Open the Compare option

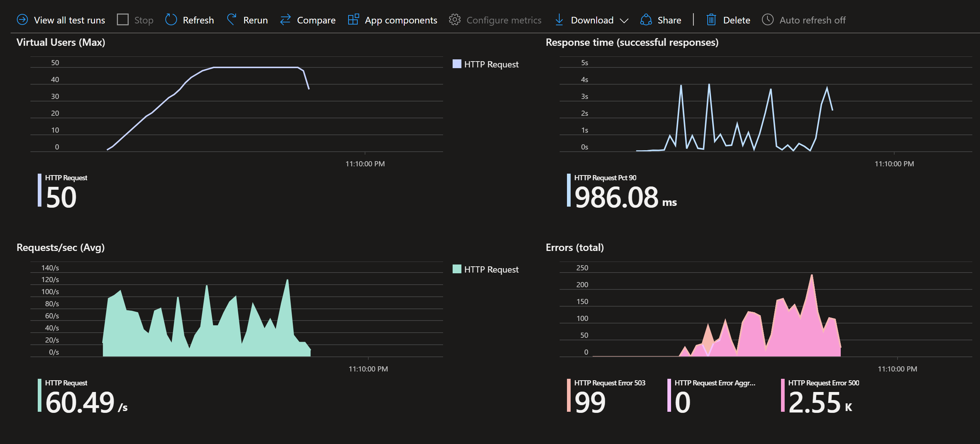point(316,20)
